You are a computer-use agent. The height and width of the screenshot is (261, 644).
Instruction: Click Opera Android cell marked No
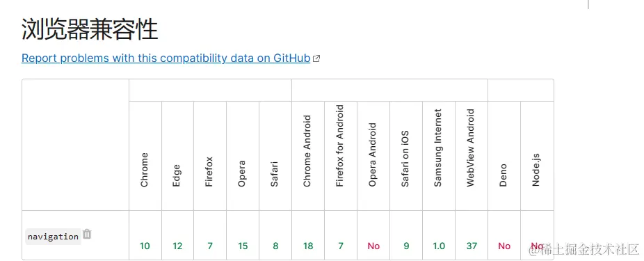373,235
